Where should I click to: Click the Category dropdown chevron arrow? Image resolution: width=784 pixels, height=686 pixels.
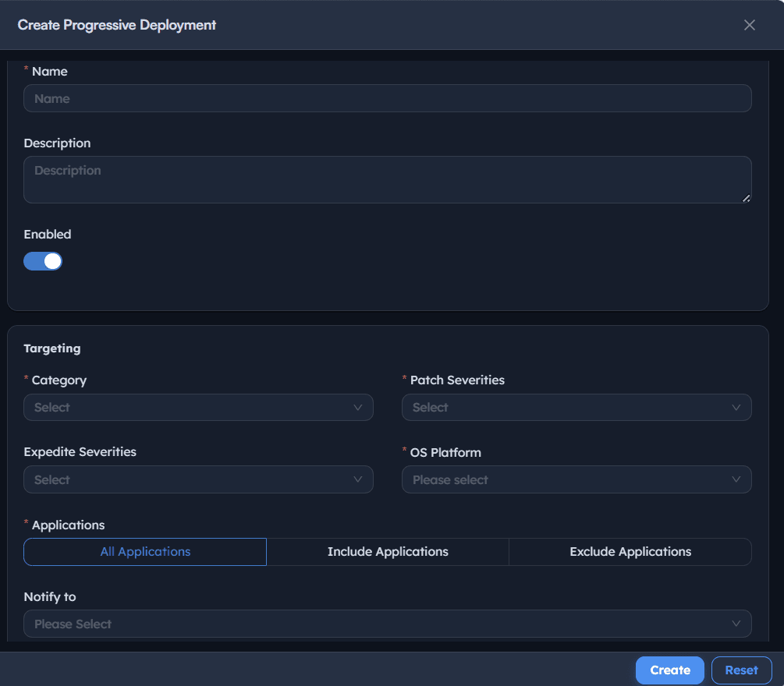pyautogui.click(x=358, y=407)
